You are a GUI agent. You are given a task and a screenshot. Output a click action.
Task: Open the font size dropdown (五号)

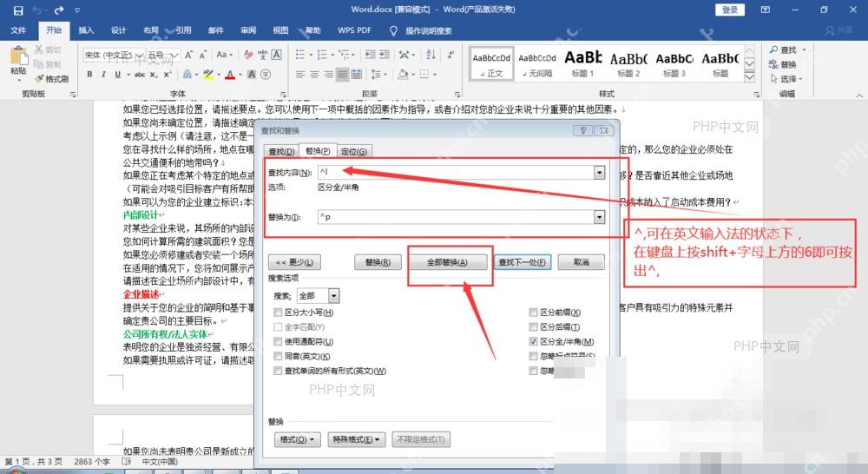click(174, 55)
